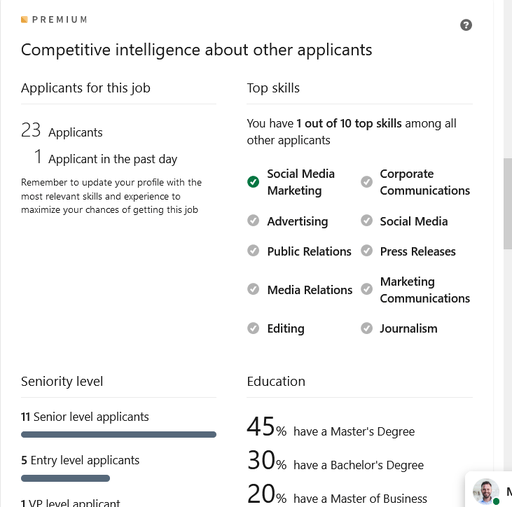Open the help question mark icon
Screen dimensions: 512x507
point(466,25)
